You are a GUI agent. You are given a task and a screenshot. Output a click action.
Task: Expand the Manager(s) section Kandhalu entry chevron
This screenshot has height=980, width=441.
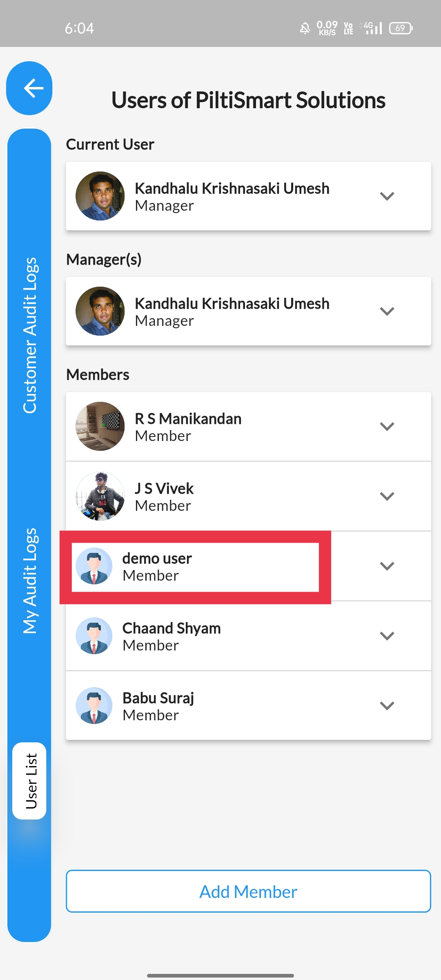(387, 311)
